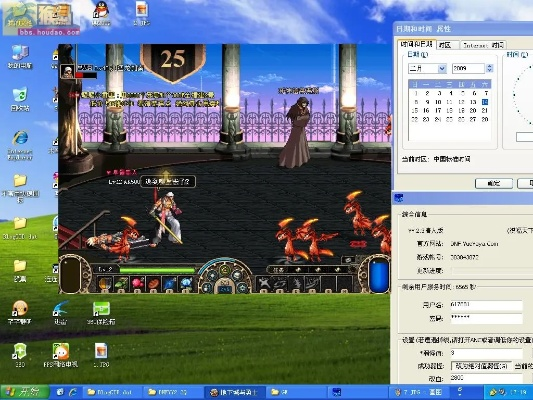Switch to the Dungeon Fighter game in taskbar
533x400 pixels.
click(235, 392)
